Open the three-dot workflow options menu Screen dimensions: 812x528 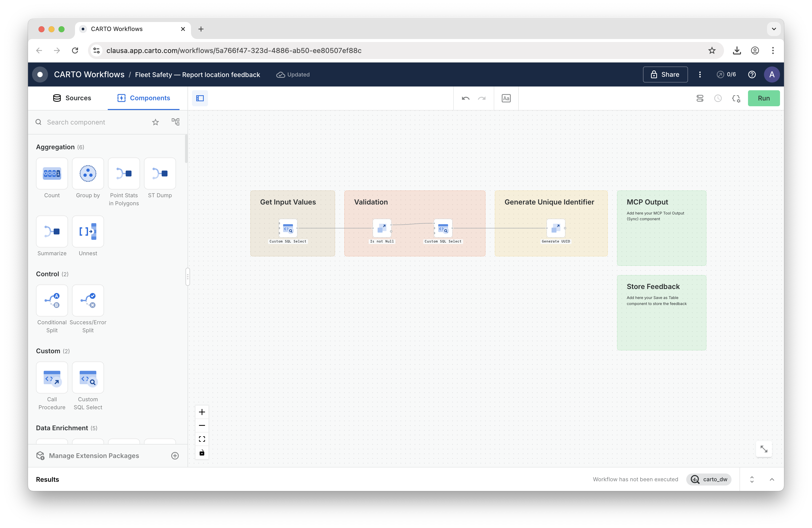[700, 74]
